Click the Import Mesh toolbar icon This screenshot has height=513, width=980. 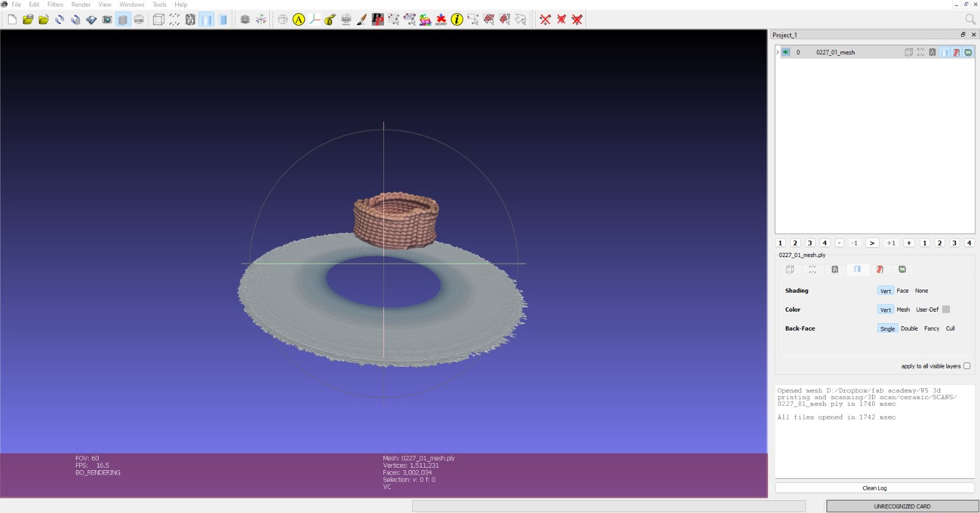click(43, 20)
